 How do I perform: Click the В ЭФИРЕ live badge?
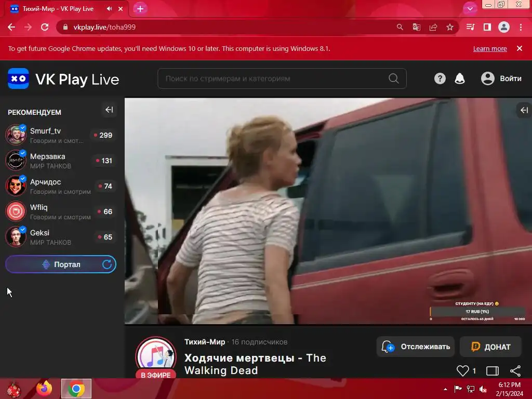[156, 375]
